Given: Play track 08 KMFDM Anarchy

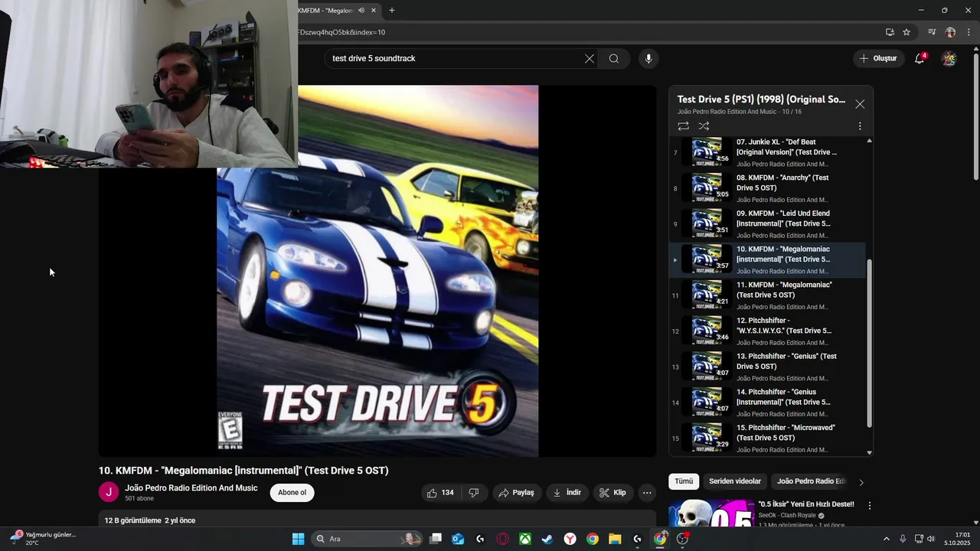Looking at the screenshot, I should 768,188.
